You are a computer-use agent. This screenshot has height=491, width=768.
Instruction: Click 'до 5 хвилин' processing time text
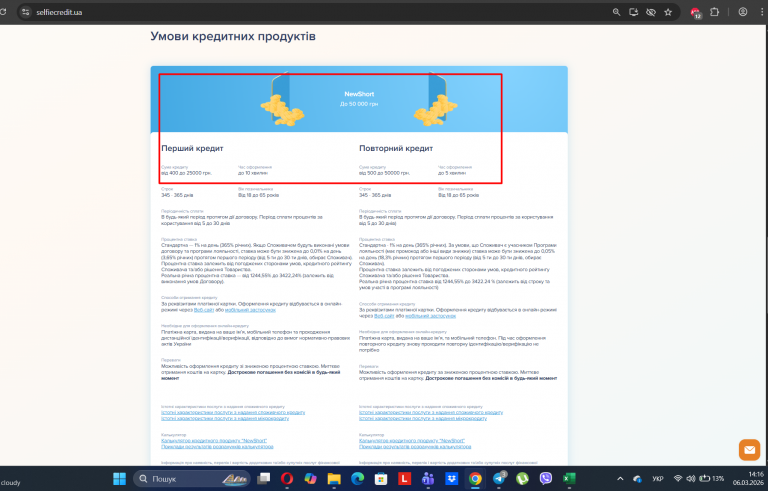click(452, 173)
